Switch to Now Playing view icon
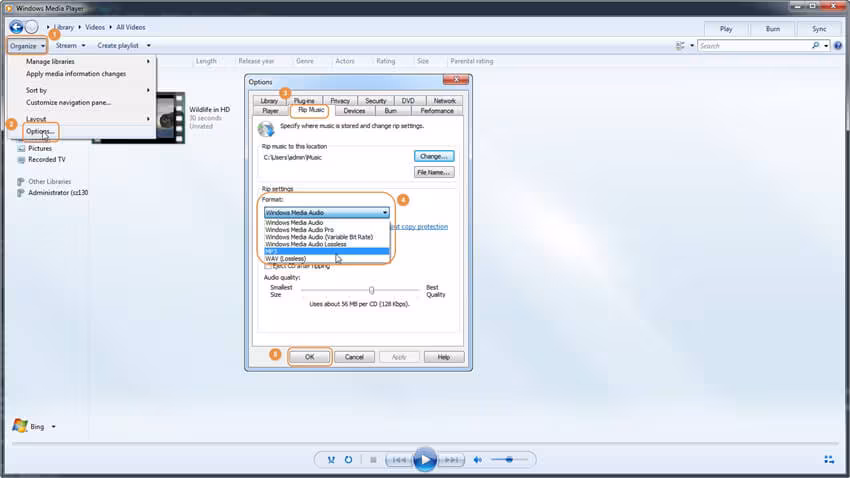This screenshot has width=850, height=478. click(x=829, y=460)
